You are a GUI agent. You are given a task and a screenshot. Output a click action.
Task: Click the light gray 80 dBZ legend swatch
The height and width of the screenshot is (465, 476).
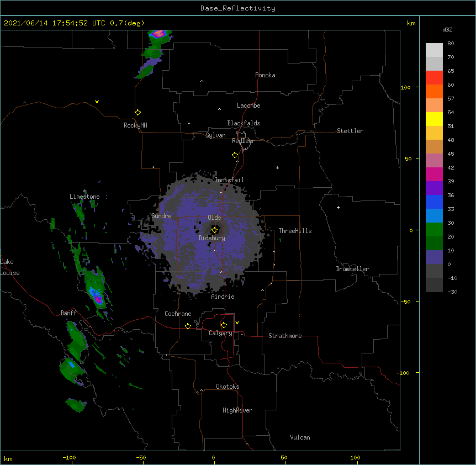(x=434, y=50)
